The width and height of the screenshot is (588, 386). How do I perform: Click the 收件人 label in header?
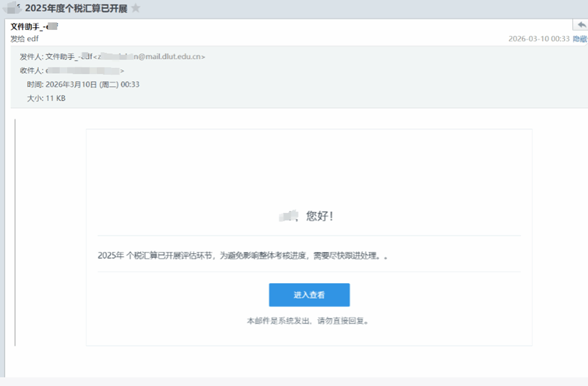(31, 70)
